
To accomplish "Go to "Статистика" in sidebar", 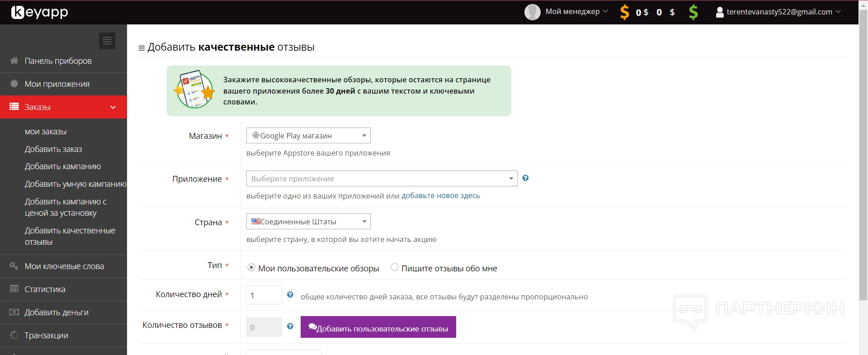I will 45,289.
